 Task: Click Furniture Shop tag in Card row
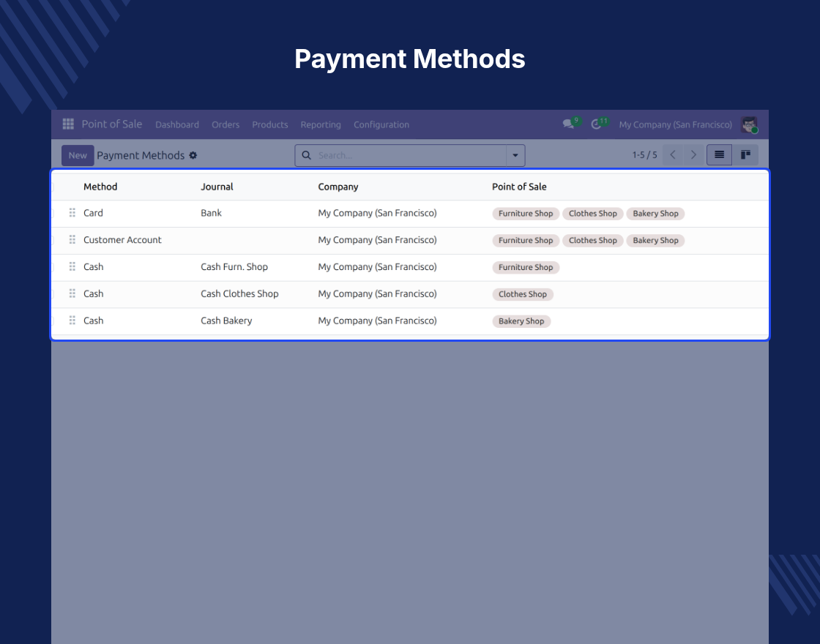(x=526, y=213)
